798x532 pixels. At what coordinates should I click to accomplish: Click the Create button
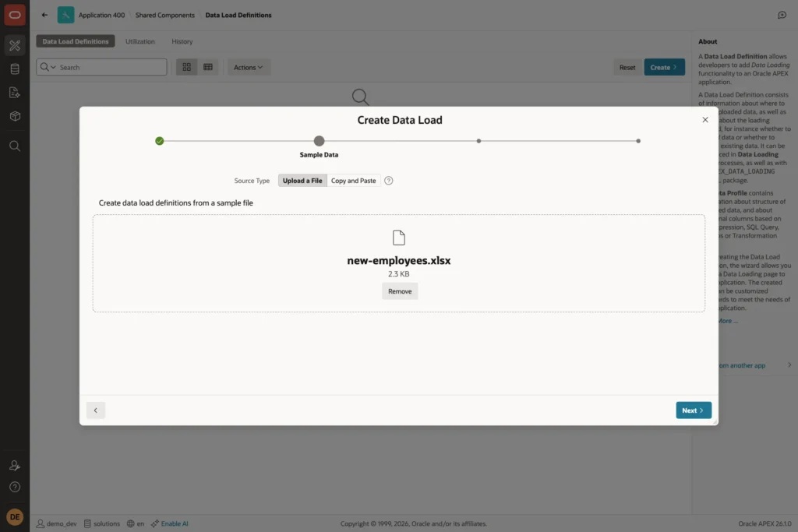[x=664, y=67]
